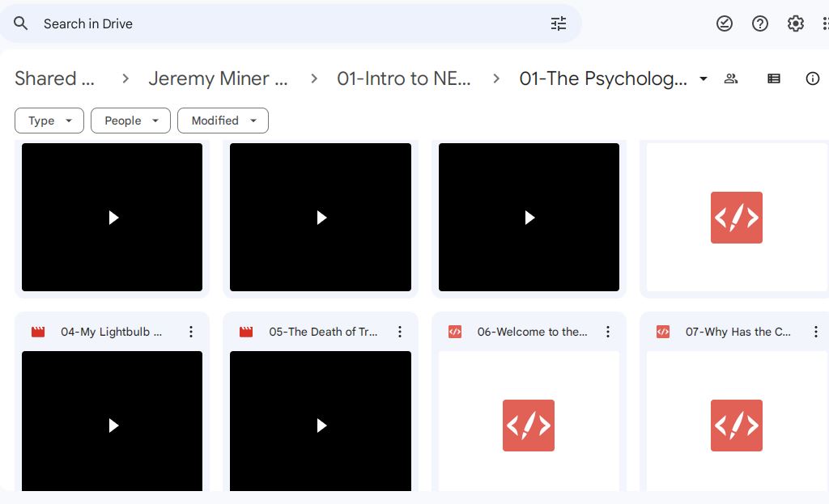Viewport: 829px width, 504px height.
Task: Navigate to 01-Intro to NE... breadcrumb
Action: 403,78
